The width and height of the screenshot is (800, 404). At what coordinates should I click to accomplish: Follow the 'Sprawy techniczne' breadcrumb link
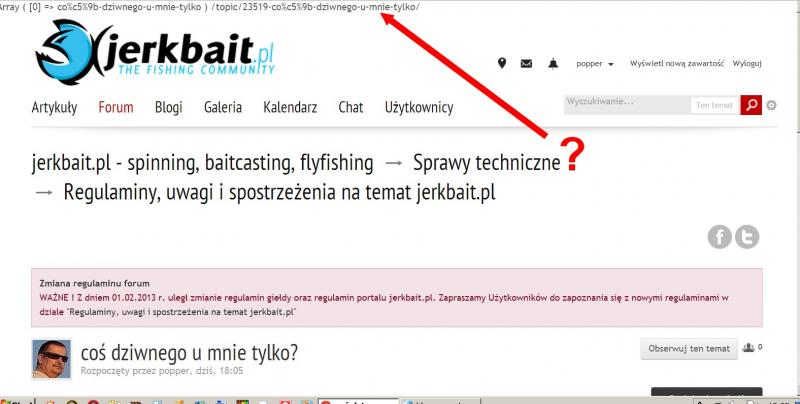click(x=485, y=162)
